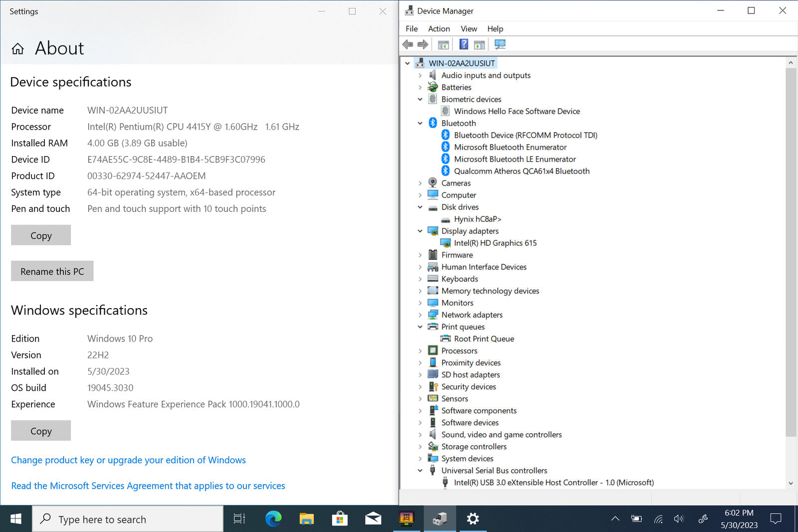Open the Action Center notifications icon
Image resolution: width=798 pixels, height=532 pixels.
tap(776, 519)
